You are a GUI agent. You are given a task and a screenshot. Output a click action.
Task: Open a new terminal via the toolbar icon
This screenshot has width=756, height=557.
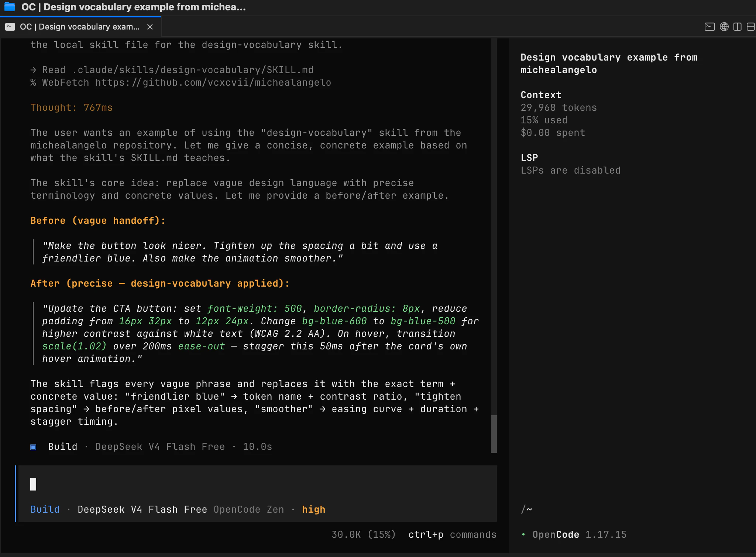coord(709,27)
